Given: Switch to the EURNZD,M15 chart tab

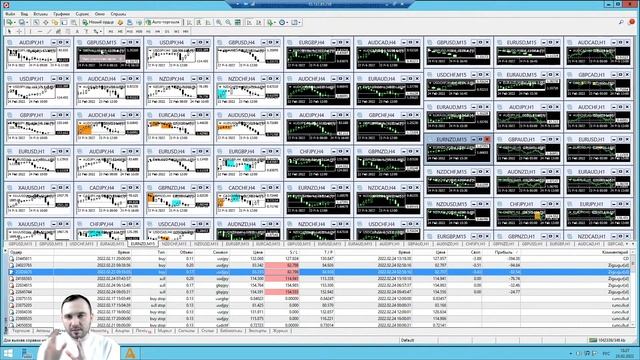Looking at the screenshot, I should point(143,244).
